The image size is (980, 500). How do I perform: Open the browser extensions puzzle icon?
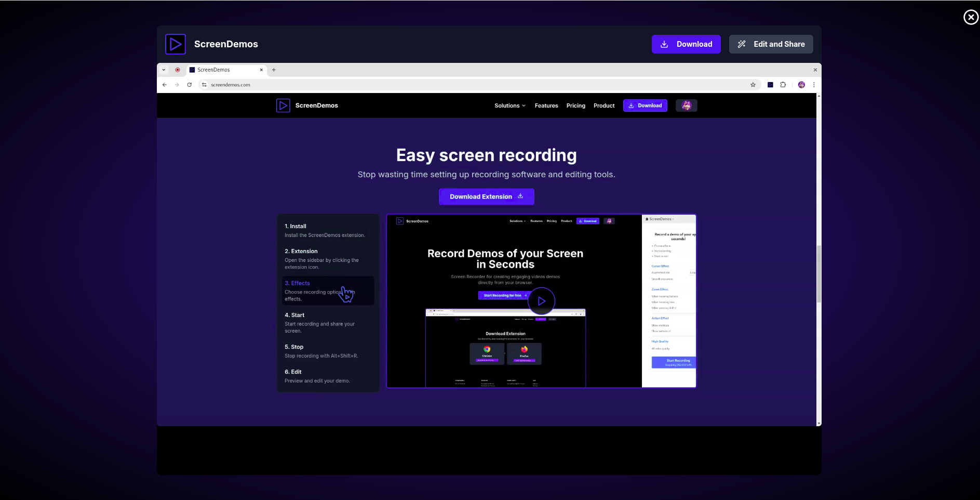click(x=783, y=85)
